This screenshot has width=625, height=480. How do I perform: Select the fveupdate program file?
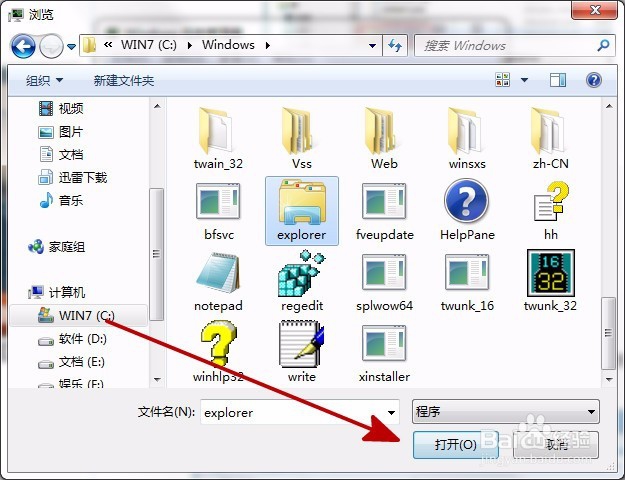pos(384,210)
